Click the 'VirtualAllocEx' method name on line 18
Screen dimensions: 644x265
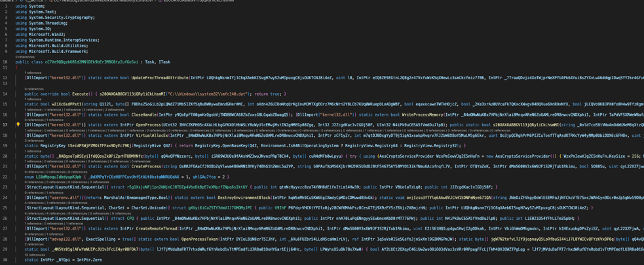[151, 135]
